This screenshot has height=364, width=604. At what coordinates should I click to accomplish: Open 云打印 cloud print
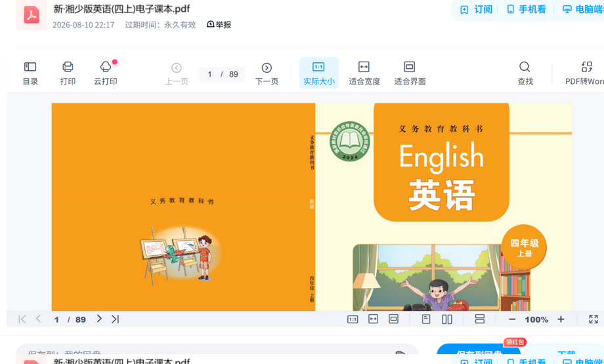click(x=106, y=73)
